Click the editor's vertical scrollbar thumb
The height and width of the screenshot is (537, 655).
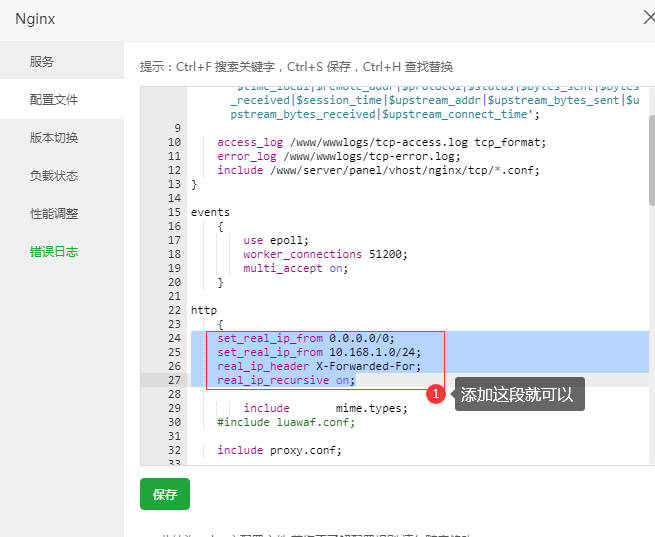(x=652, y=160)
